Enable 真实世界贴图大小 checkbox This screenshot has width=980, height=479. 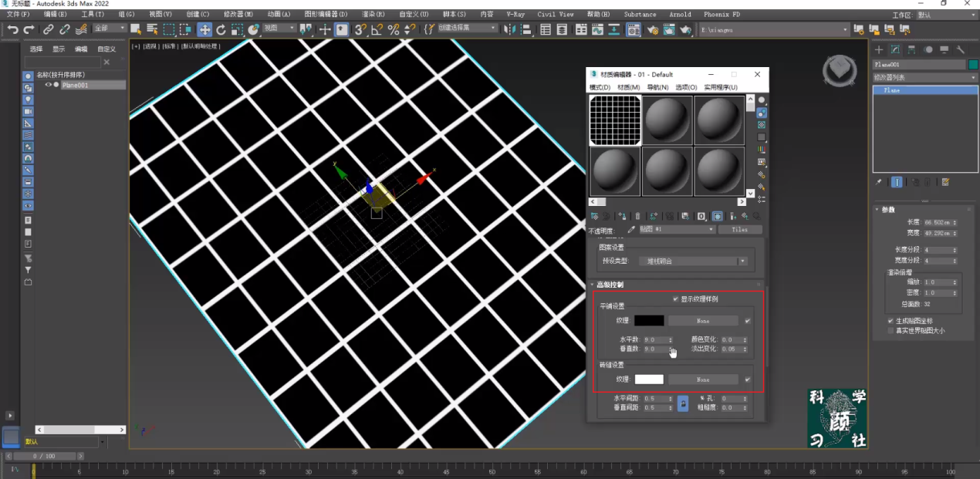tap(890, 330)
